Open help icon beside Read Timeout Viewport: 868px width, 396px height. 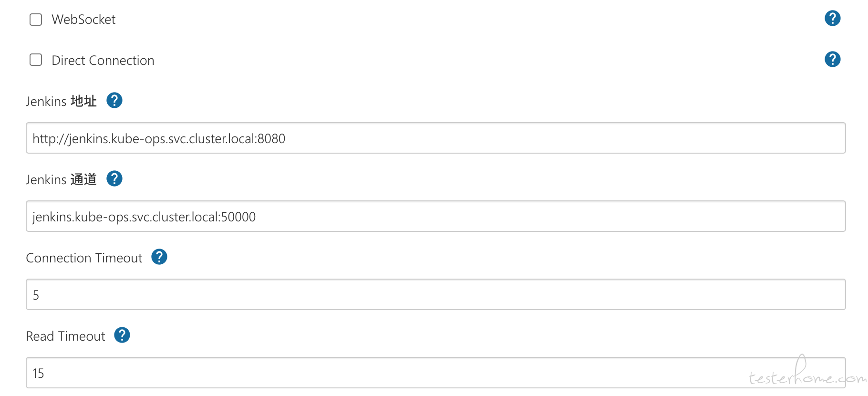click(x=122, y=335)
